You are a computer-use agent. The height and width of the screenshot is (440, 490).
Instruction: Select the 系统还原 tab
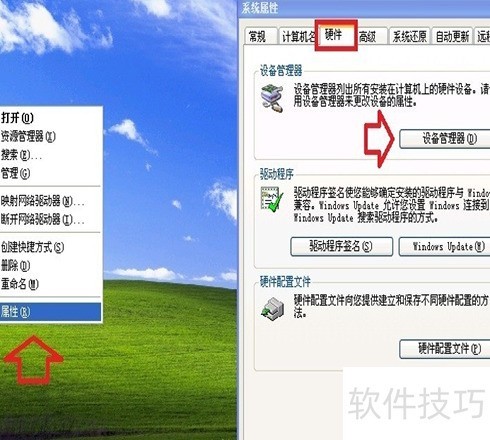(x=410, y=36)
